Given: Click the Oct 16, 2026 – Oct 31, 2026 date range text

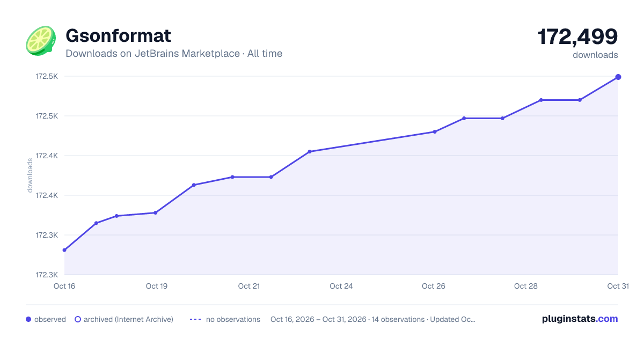Looking at the screenshot, I should point(318,319).
